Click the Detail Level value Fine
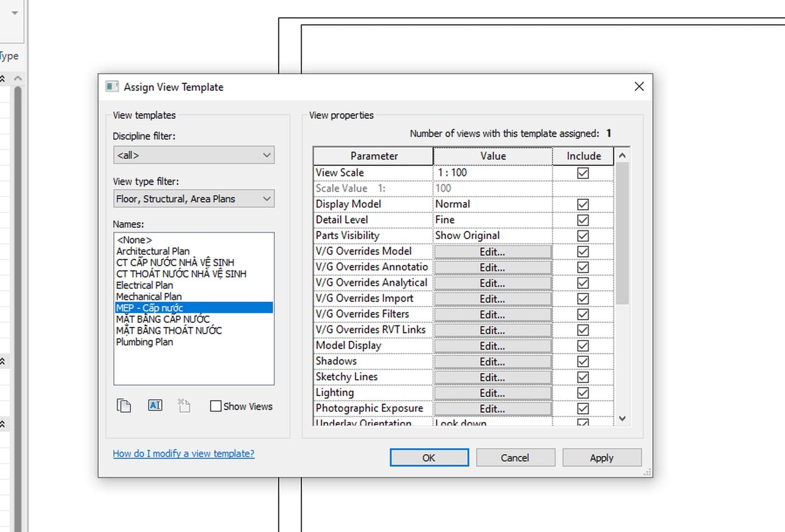The width and height of the screenshot is (785, 532). click(x=493, y=220)
